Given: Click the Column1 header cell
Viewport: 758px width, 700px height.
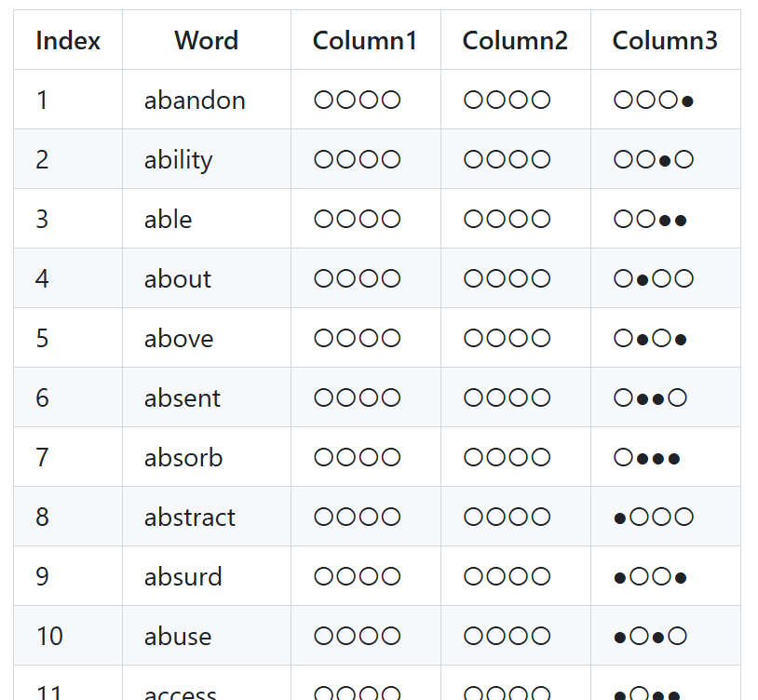Looking at the screenshot, I should pos(365,40).
